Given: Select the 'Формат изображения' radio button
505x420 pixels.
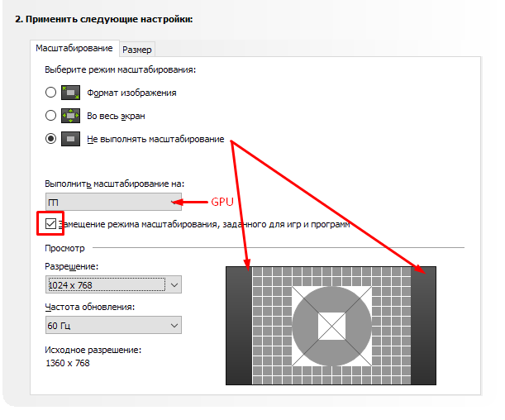Looking at the screenshot, I should pyautogui.click(x=50, y=93).
